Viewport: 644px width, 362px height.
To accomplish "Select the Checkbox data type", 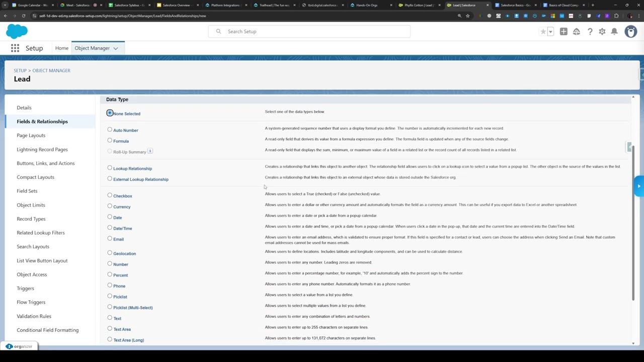I will point(110,196).
